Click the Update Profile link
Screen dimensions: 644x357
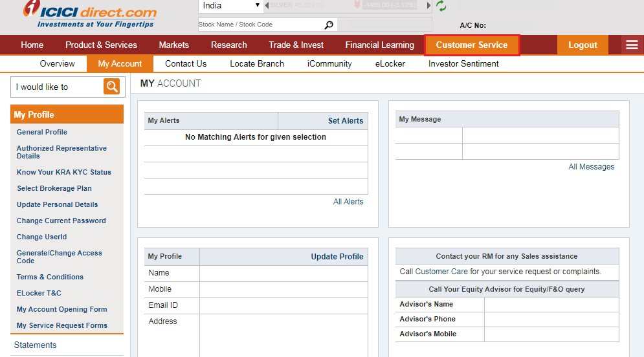click(337, 257)
